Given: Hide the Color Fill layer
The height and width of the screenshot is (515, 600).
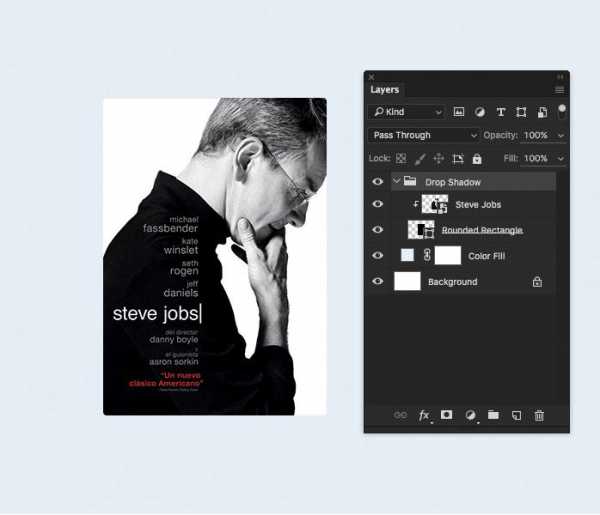Looking at the screenshot, I should point(377,256).
